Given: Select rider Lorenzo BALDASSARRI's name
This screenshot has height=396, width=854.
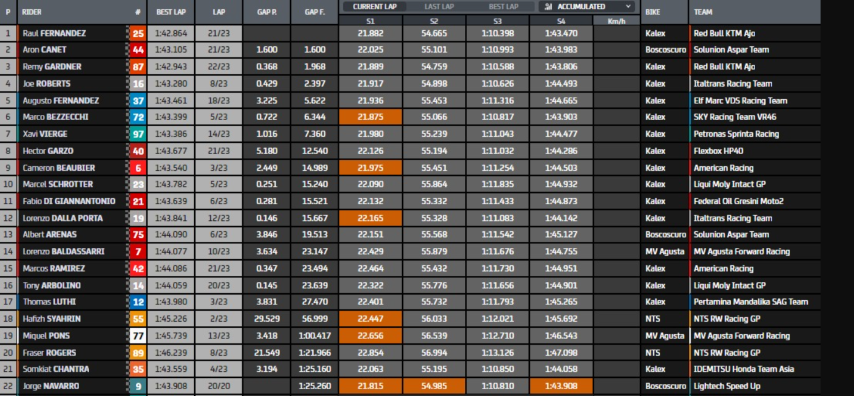Looking at the screenshot, I should click(64, 252).
